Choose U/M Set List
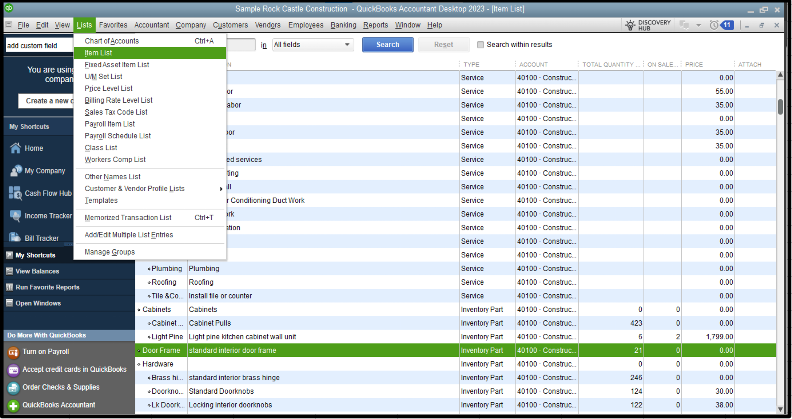 150,76
